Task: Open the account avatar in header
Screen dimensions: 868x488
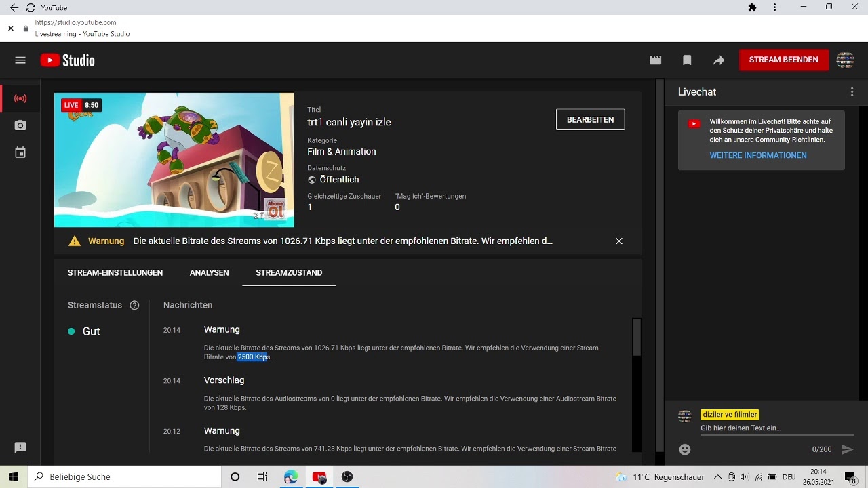Action: (845, 60)
